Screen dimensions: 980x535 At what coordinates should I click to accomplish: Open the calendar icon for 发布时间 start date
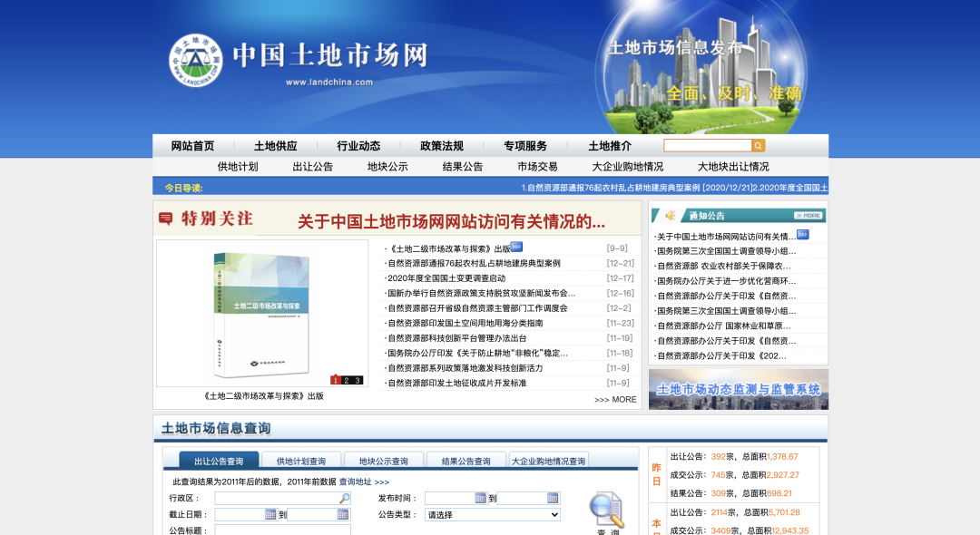point(479,498)
